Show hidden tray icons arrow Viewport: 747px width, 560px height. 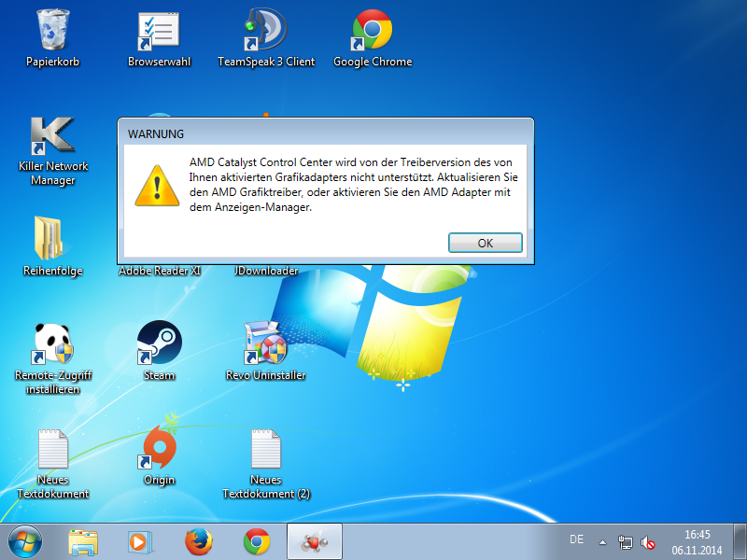click(x=602, y=542)
